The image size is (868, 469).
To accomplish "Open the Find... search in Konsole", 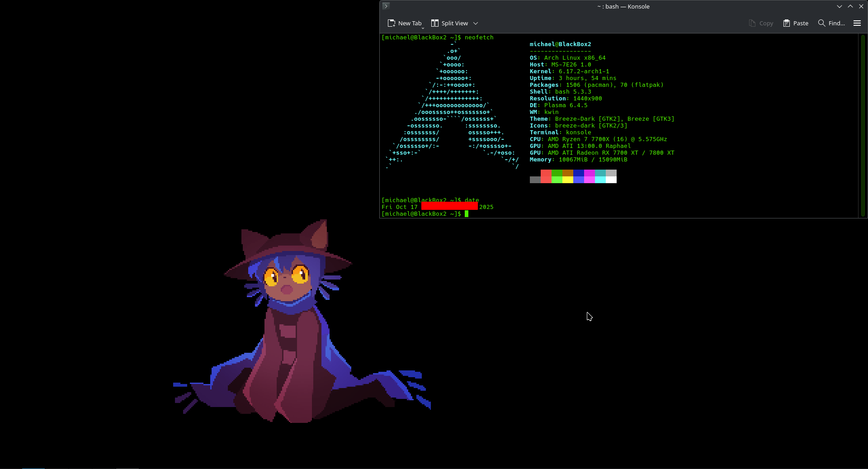I will [831, 23].
